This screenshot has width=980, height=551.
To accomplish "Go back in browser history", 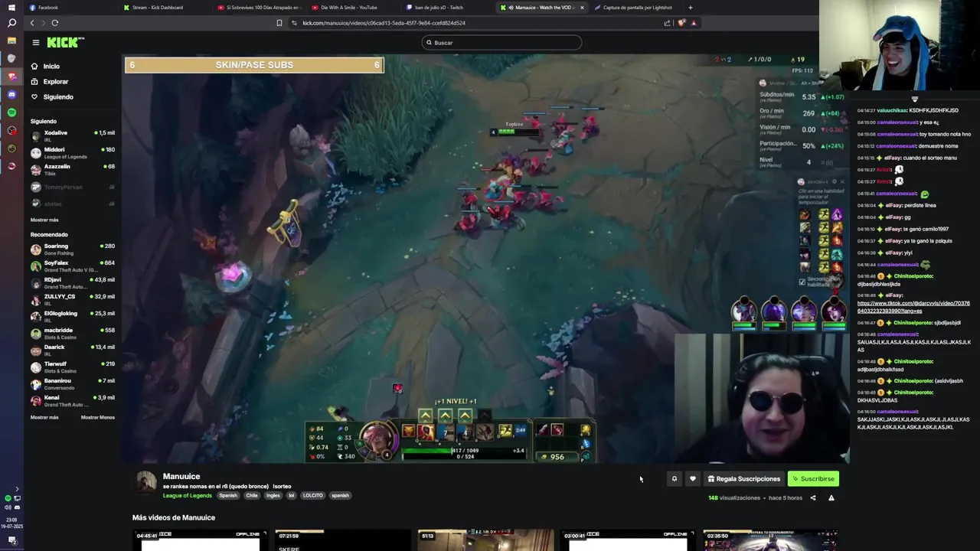I will (x=32, y=23).
